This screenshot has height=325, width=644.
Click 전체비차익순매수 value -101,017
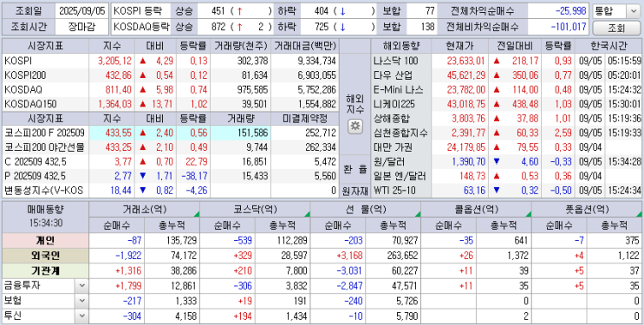[569, 28]
